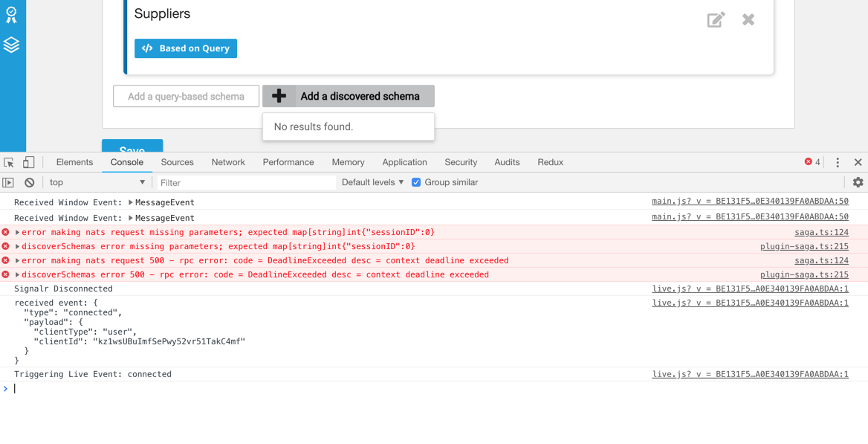Remove the Suppliers schema with X icon

point(748,20)
